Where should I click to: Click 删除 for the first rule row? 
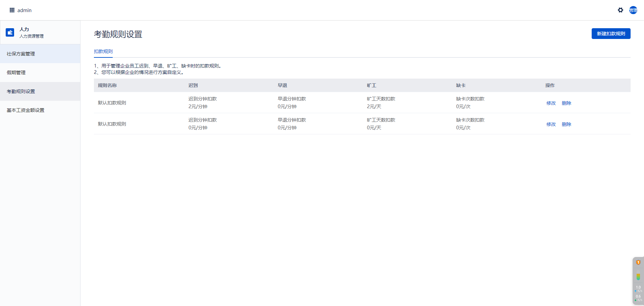567,103
